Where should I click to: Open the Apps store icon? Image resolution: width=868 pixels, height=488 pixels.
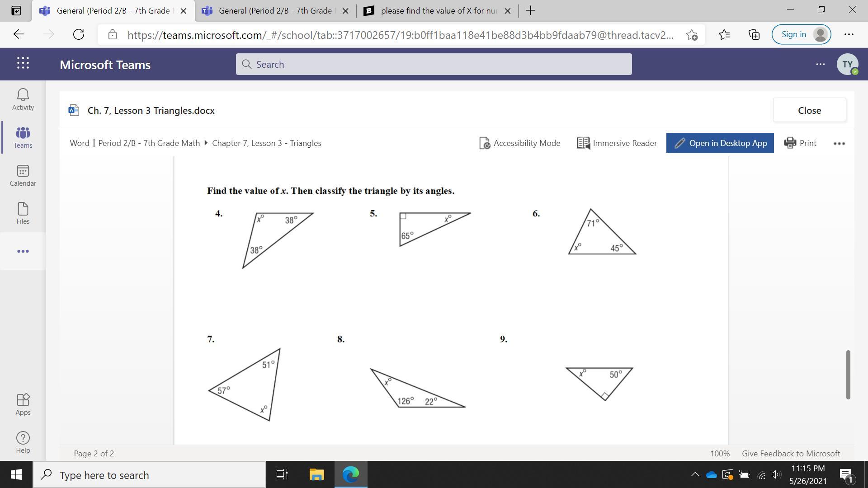click(23, 404)
